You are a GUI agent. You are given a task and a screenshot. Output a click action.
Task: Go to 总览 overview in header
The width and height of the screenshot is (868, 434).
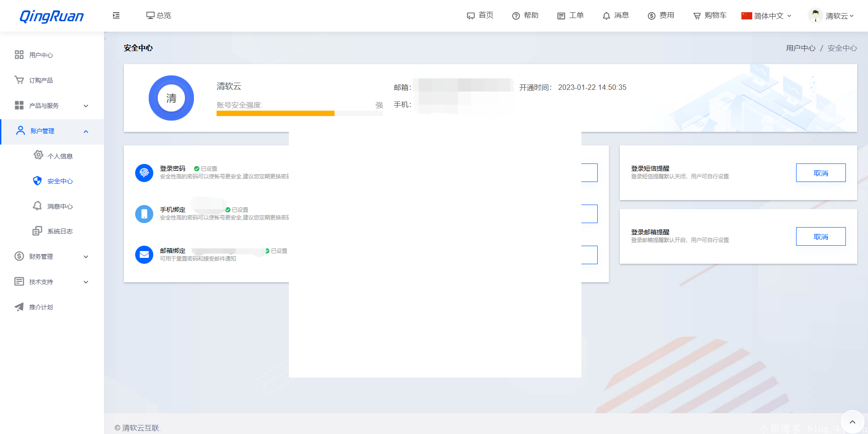[x=159, y=15]
